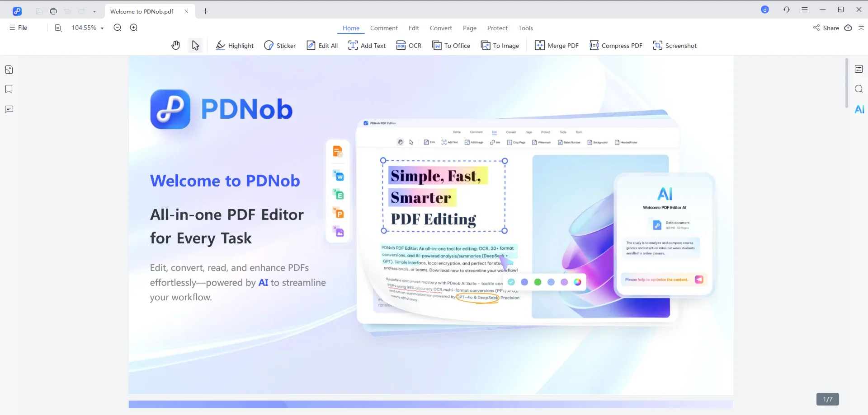Open Merge PDF
Image resolution: width=868 pixels, height=415 pixels.
click(x=557, y=46)
